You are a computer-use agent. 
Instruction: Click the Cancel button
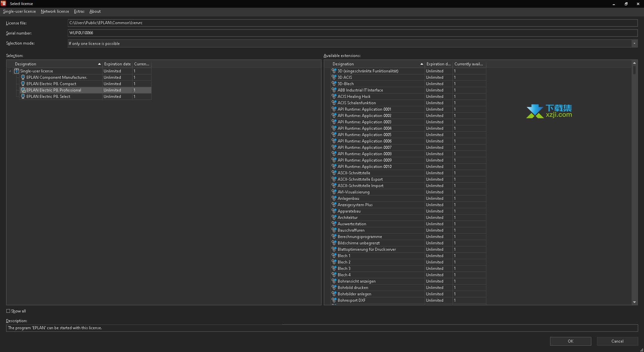coord(617,341)
